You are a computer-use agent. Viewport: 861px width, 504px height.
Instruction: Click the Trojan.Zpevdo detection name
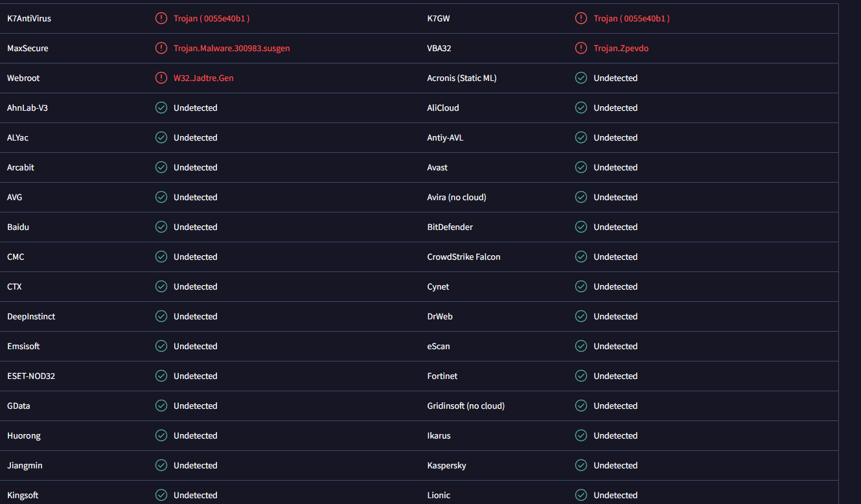621,48
